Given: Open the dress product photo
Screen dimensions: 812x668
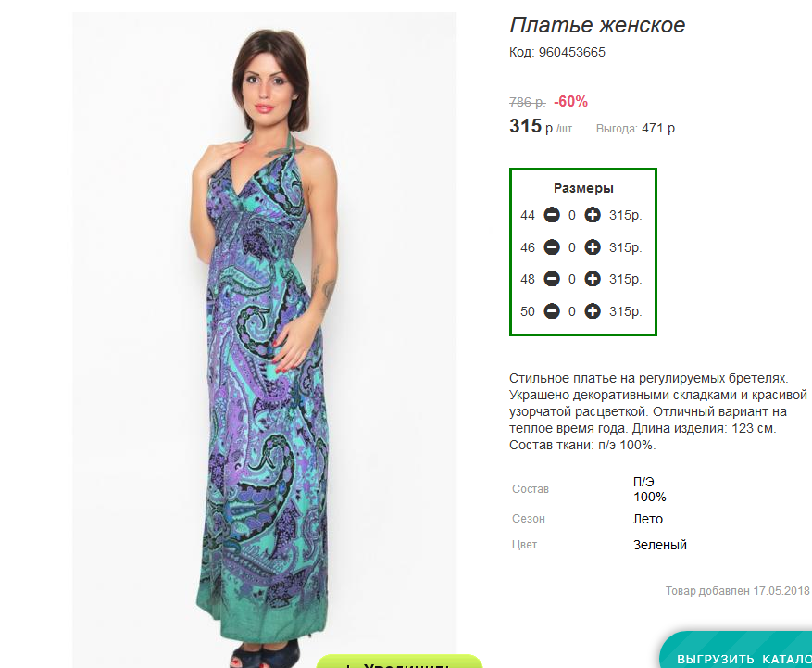Looking at the screenshot, I should 264,339.
